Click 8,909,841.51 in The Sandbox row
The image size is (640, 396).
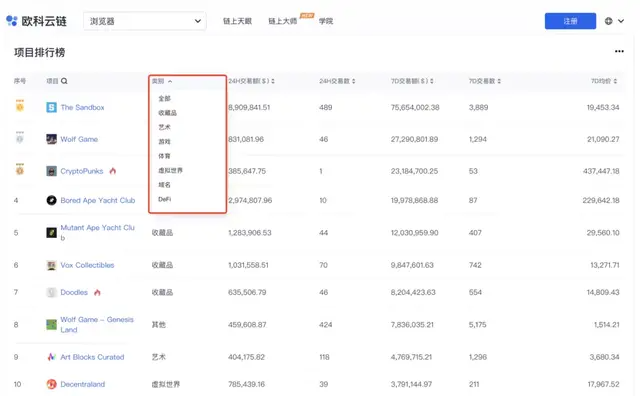click(x=249, y=107)
